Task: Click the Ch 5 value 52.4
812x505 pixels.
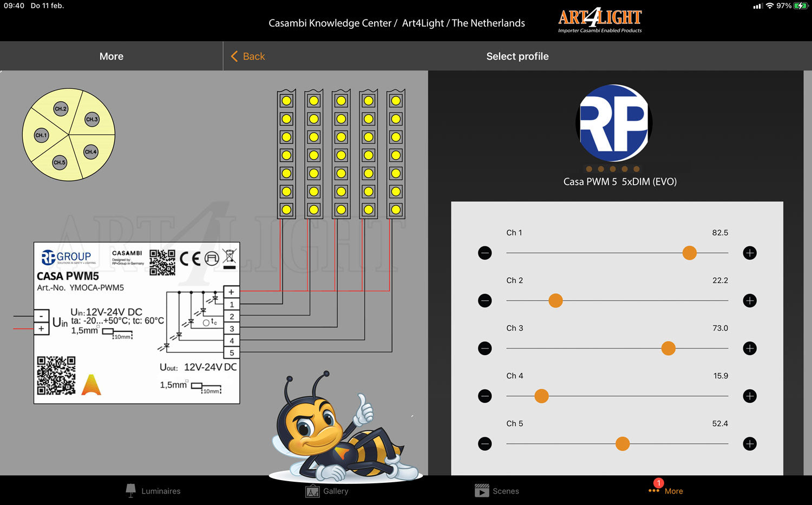Action: [x=720, y=424]
